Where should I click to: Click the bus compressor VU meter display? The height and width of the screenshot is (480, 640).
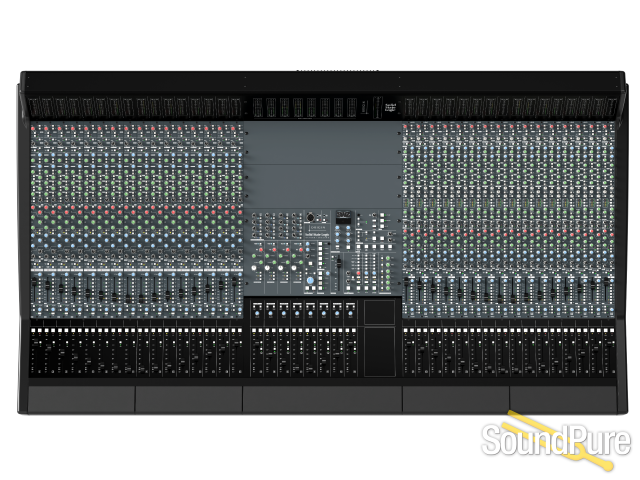click(343, 217)
